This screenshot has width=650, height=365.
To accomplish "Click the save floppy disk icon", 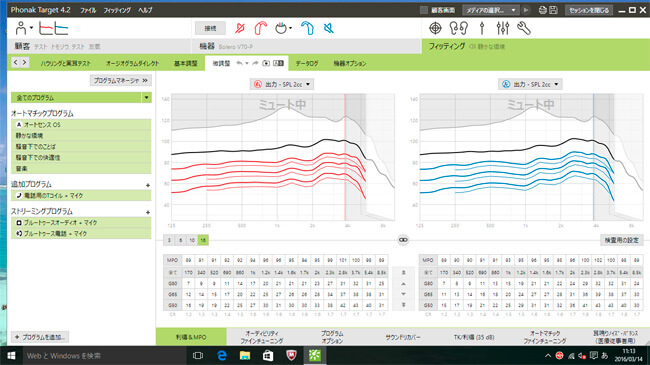I will (553, 10).
